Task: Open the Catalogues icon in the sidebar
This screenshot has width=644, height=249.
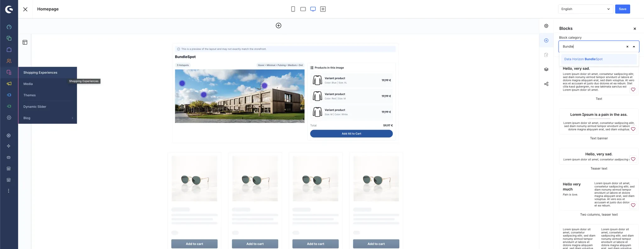Action: tap(9, 38)
